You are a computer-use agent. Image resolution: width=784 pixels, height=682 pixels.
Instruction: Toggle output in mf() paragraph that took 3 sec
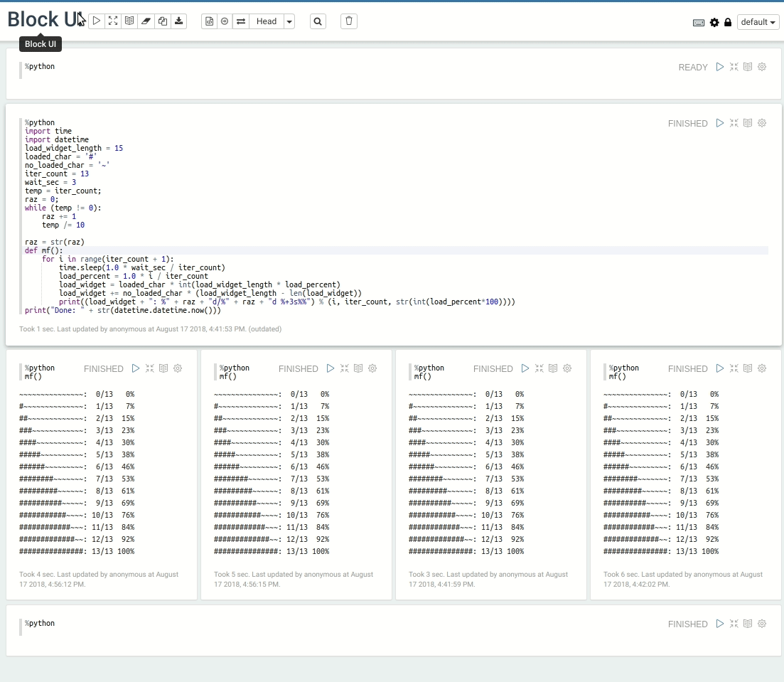tap(553, 368)
